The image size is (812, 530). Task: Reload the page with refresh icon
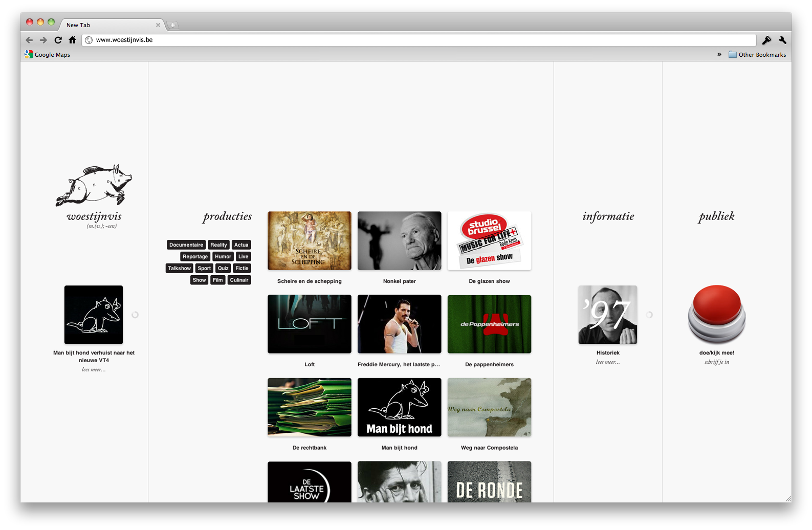point(58,40)
